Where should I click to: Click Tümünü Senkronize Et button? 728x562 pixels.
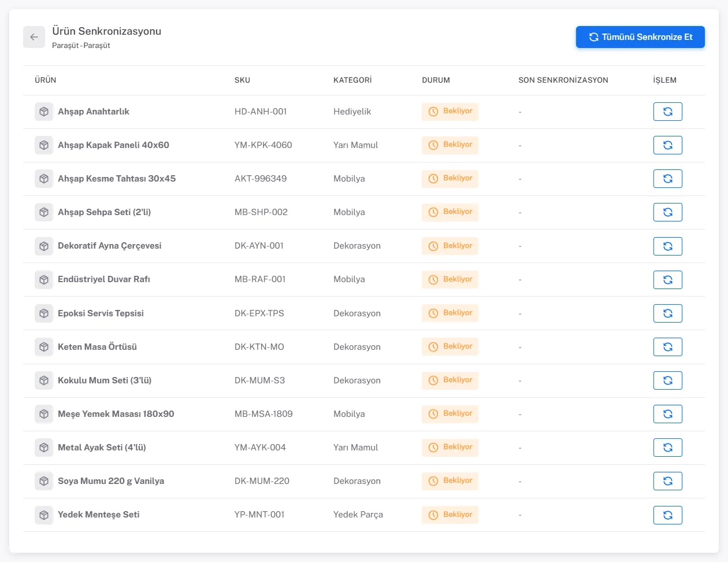[x=640, y=37]
